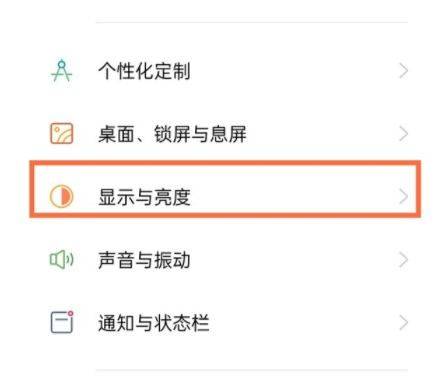Select the 显示与亮度 label text
The width and height of the screenshot is (440, 378).
pyautogui.click(x=144, y=197)
